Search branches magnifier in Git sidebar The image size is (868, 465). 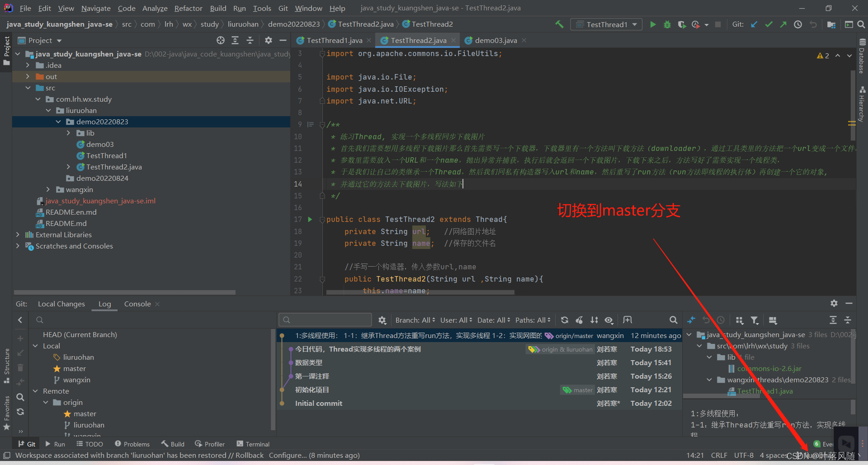click(20, 397)
